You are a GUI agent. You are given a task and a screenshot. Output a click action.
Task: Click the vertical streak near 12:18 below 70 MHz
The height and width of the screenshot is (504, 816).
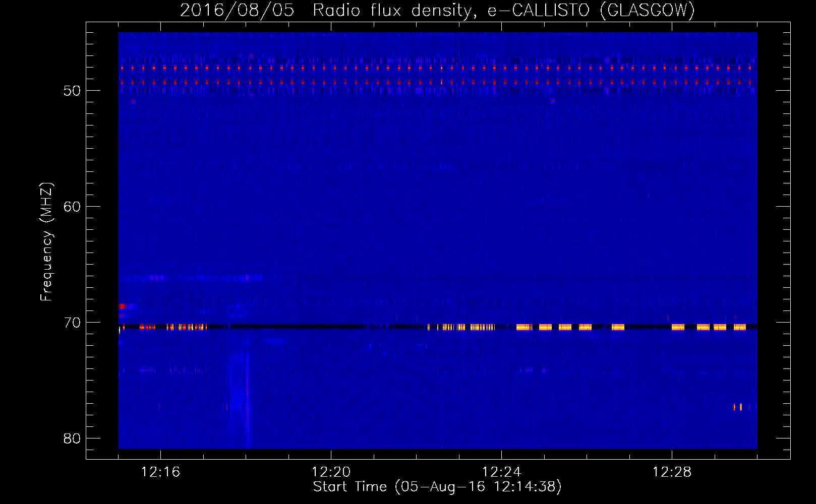tap(248, 401)
